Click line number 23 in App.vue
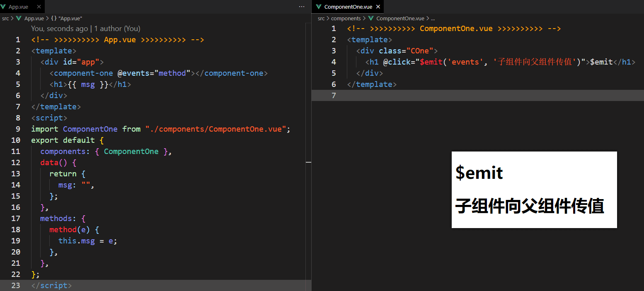The width and height of the screenshot is (644, 291). [x=16, y=286]
